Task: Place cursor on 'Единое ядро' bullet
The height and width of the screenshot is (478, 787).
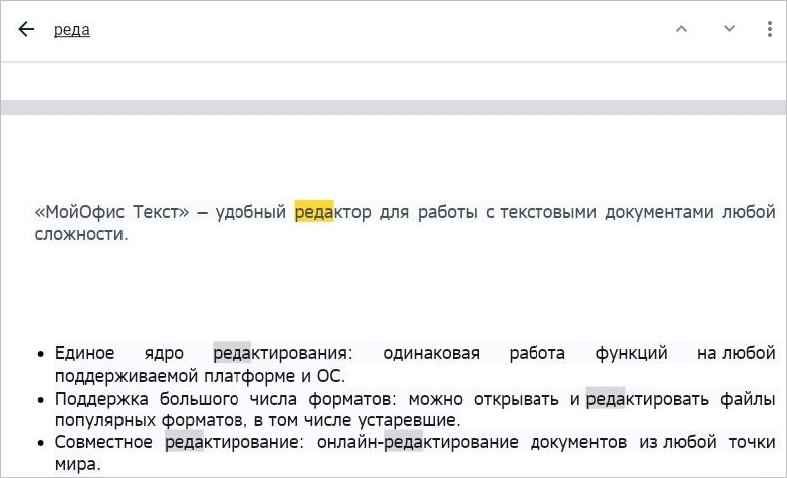Action: [x=119, y=353]
